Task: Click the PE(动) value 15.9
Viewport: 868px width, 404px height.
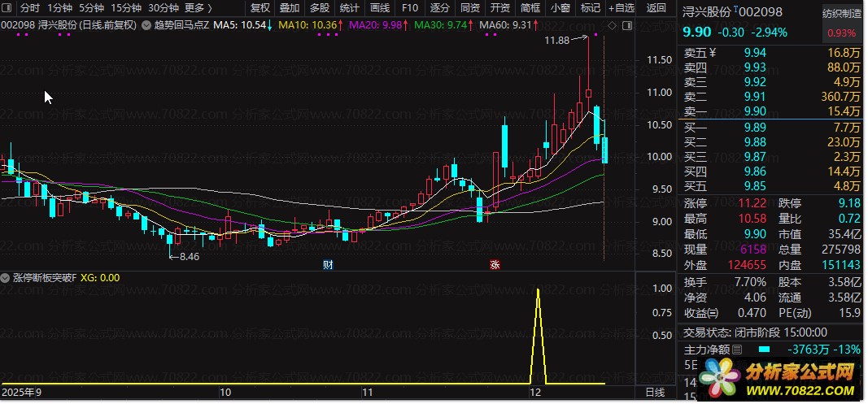Action: pyautogui.click(x=850, y=313)
